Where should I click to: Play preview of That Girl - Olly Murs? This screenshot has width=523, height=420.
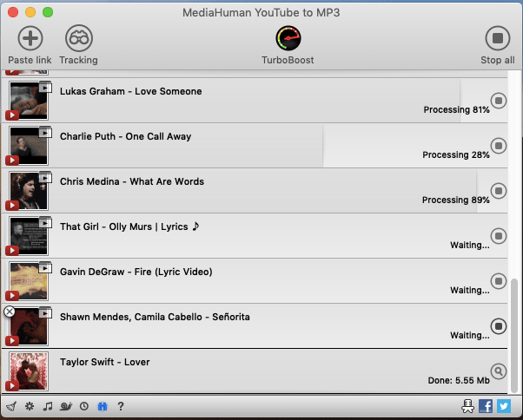[x=12, y=251]
